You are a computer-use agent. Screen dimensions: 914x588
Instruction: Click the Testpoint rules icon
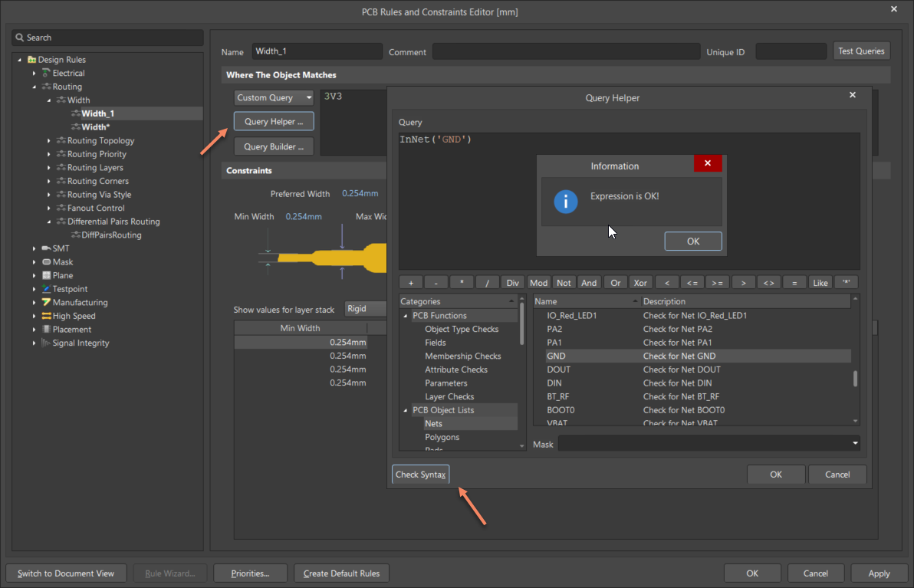[x=47, y=289]
